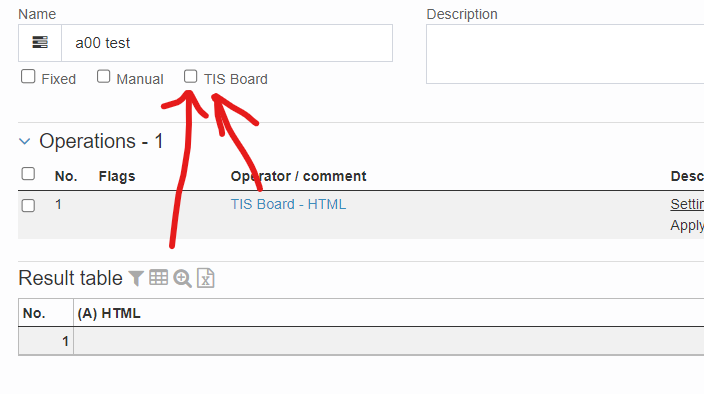Open the Result table filter funnel icon
Viewport: 704px width, 394px height.
tap(136, 278)
